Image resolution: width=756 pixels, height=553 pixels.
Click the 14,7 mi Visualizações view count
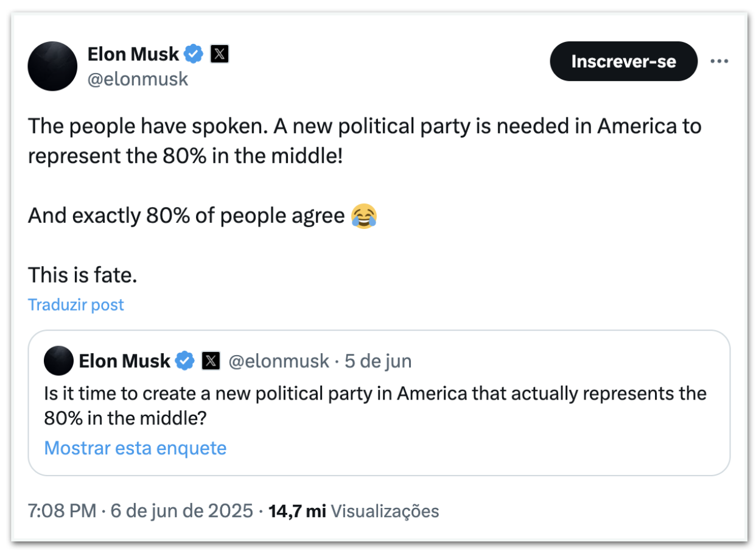tap(354, 510)
